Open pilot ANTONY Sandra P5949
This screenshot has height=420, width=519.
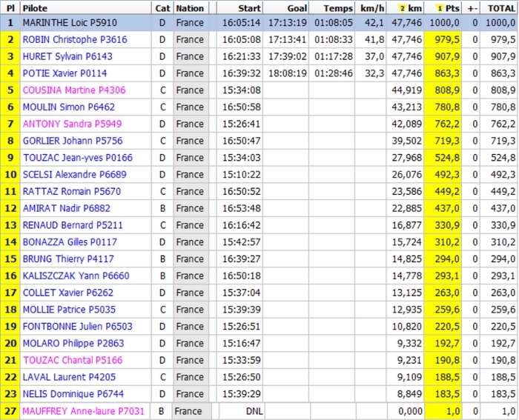click(72, 124)
